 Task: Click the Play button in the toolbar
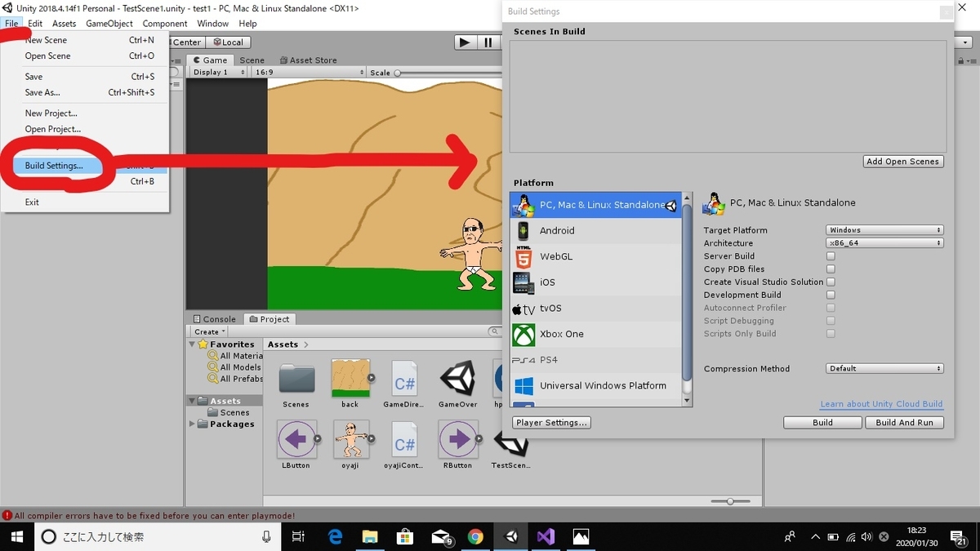point(465,42)
